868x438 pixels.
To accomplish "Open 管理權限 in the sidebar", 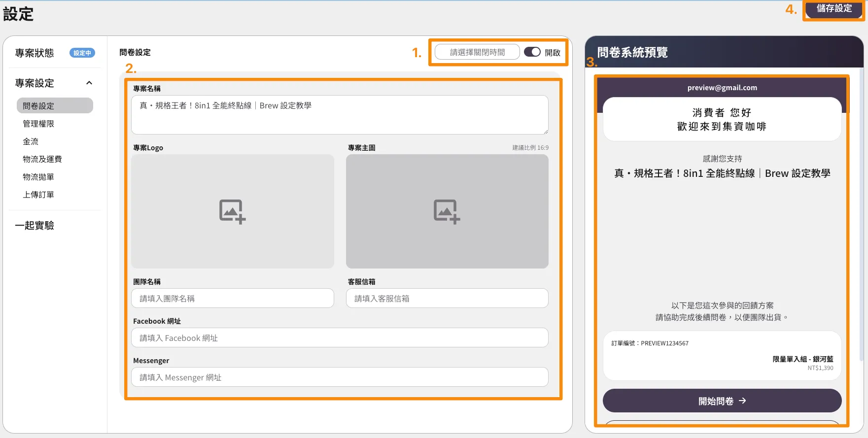I will coord(38,124).
